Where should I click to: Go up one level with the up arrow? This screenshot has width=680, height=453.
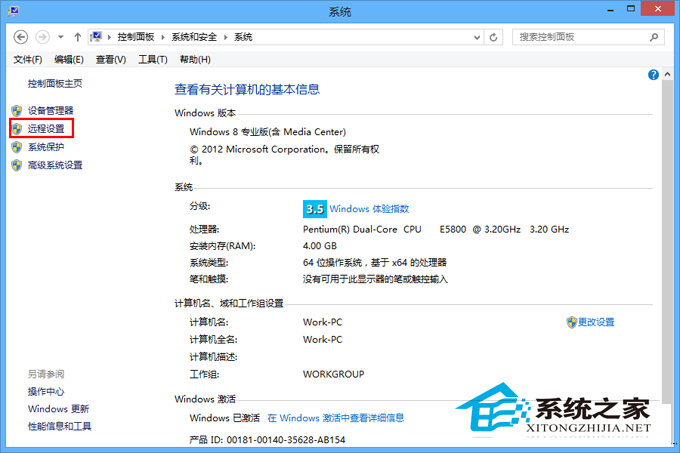(x=78, y=37)
